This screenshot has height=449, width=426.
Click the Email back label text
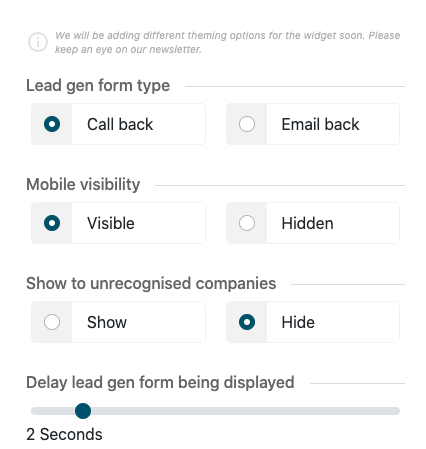tap(320, 124)
